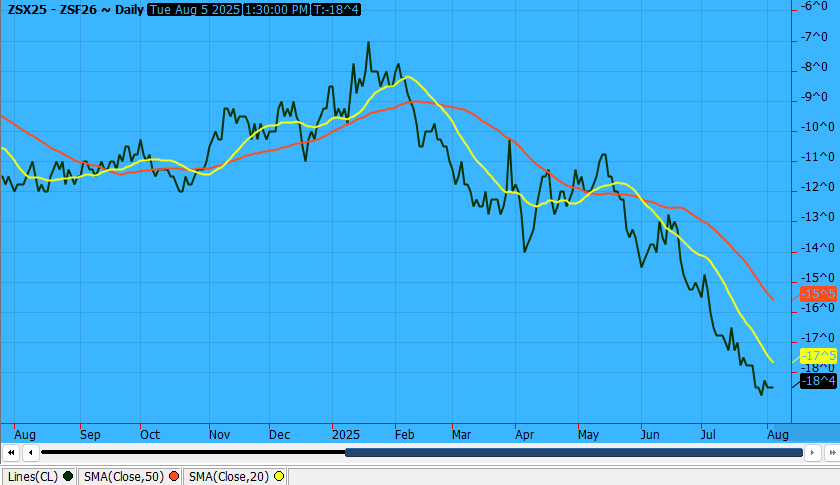
Task: Click the dark green Lines(CL) color dot
Action: pos(68,476)
